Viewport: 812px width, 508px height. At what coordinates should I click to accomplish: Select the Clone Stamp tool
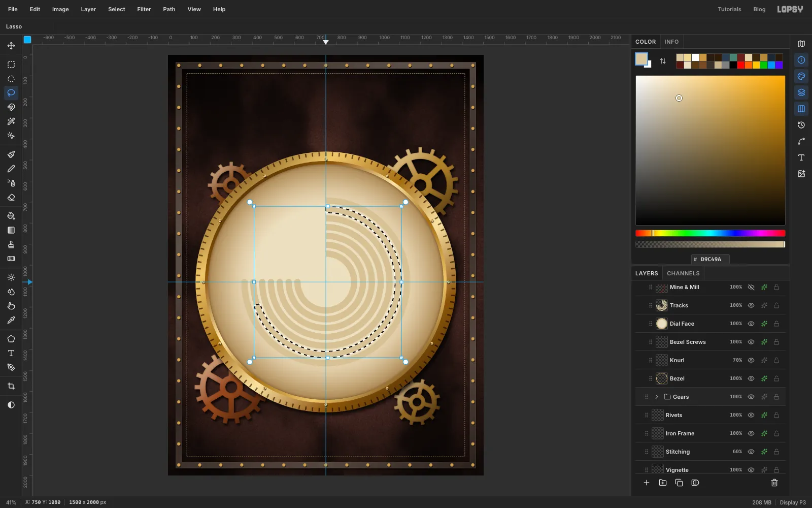11,244
